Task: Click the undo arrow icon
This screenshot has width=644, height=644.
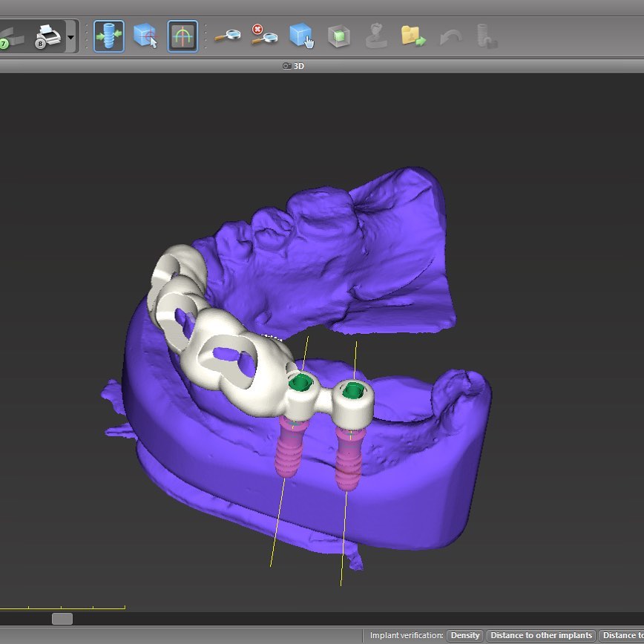Action: [450, 37]
